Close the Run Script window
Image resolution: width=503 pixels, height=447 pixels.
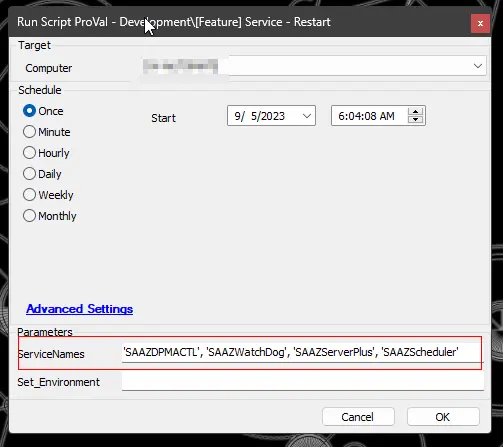[x=480, y=23]
